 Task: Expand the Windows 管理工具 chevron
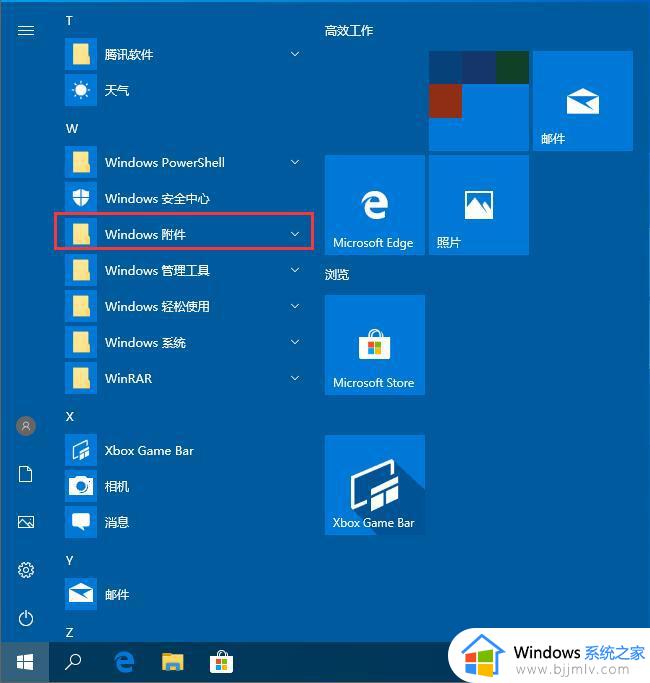tap(295, 270)
